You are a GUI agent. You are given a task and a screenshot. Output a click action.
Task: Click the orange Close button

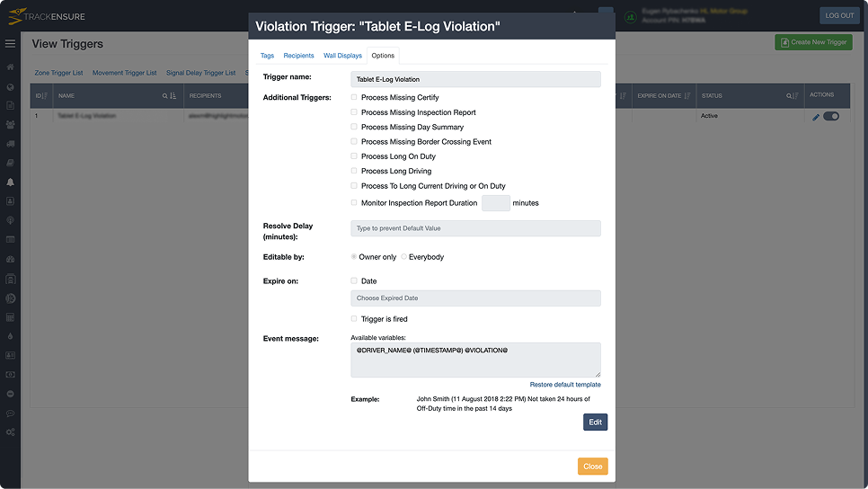[x=593, y=467]
